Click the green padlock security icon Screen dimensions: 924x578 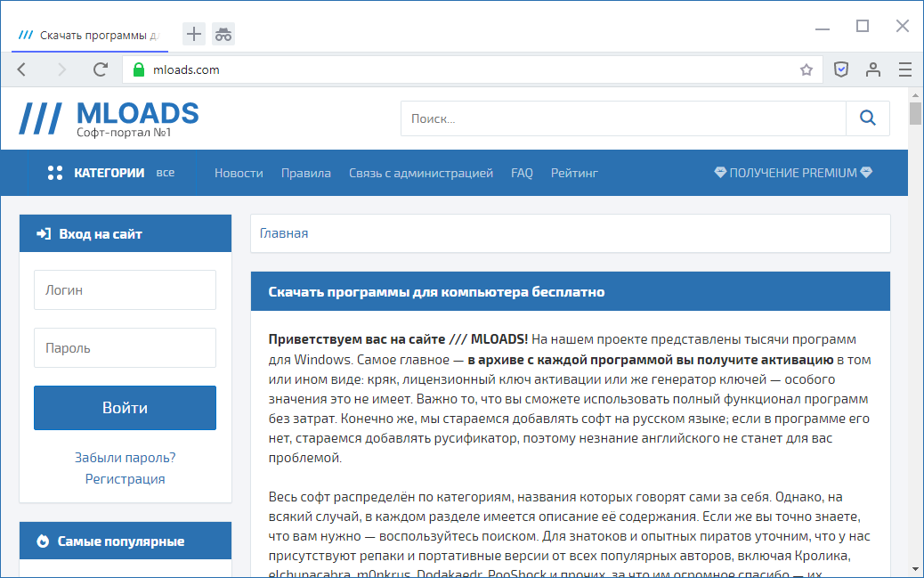(139, 69)
